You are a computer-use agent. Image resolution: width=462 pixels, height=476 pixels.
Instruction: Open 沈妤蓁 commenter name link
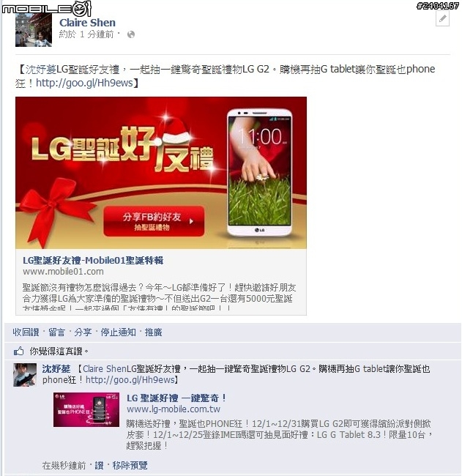coord(56,369)
